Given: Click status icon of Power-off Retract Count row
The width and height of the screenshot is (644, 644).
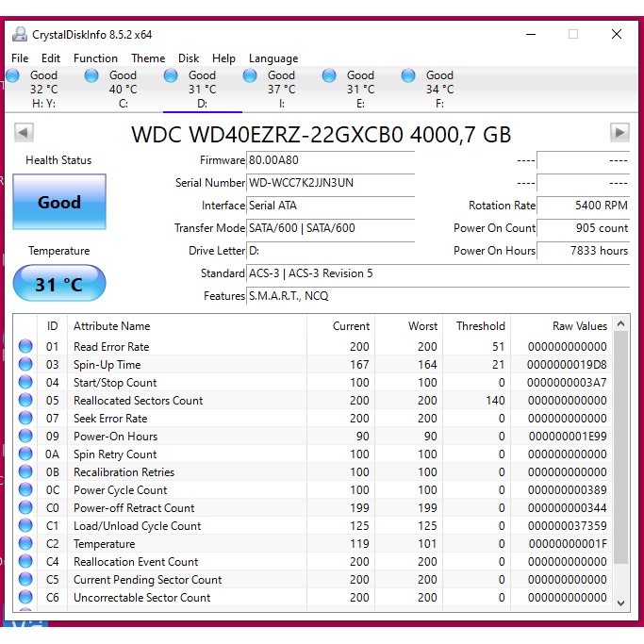Looking at the screenshot, I should click(25, 507).
